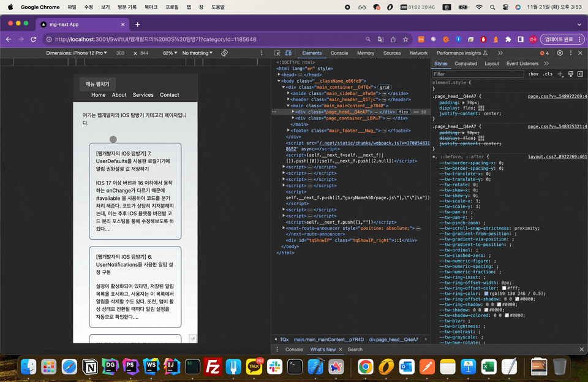Click the Home nav link
The height and width of the screenshot is (382, 588).
pyautogui.click(x=98, y=95)
